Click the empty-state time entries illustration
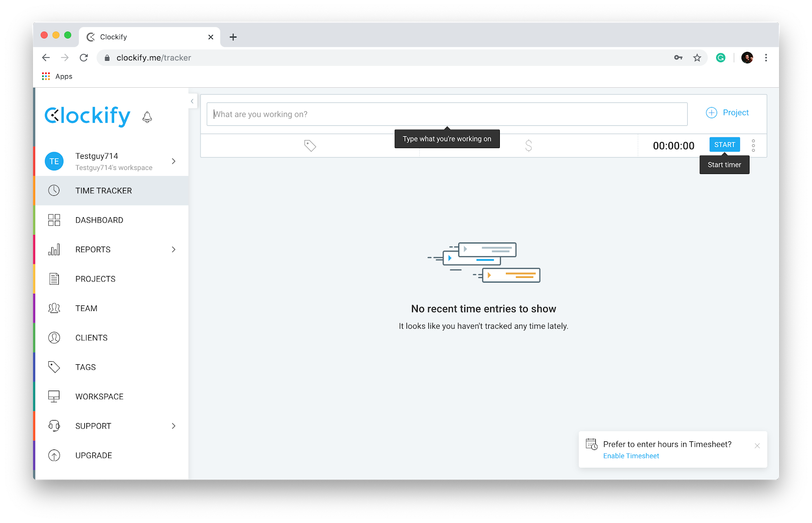This screenshot has width=812, height=523. tap(484, 263)
